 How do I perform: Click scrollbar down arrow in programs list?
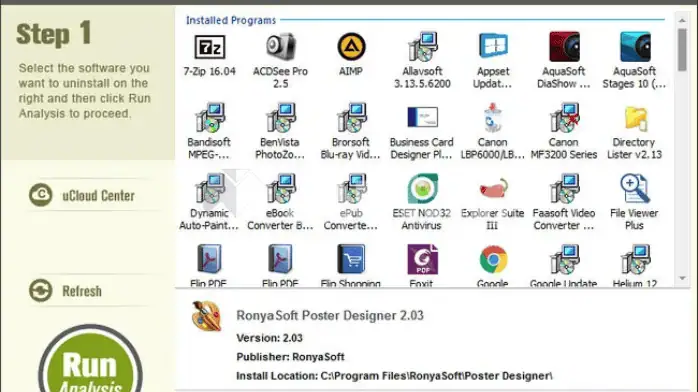(x=682, y=278)
